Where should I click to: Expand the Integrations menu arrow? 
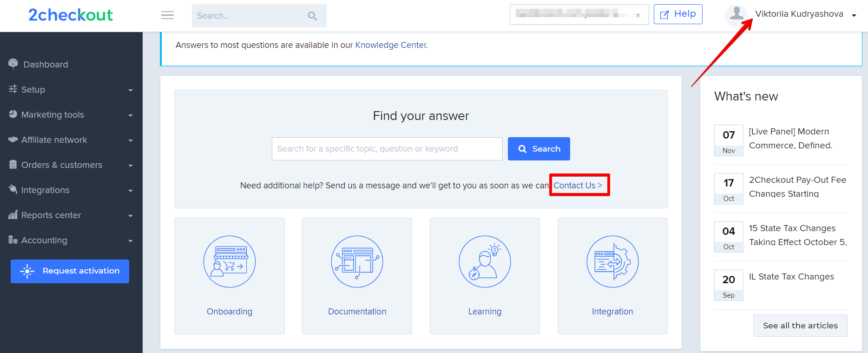tap(131, 191)
